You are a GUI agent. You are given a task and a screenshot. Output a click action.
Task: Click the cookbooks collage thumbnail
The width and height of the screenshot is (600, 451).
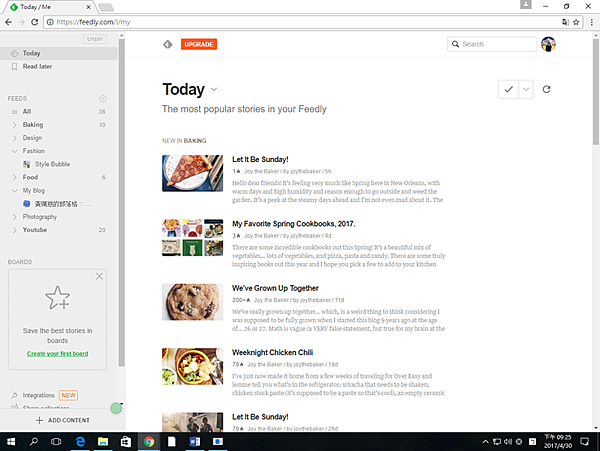tap(192, 237)
